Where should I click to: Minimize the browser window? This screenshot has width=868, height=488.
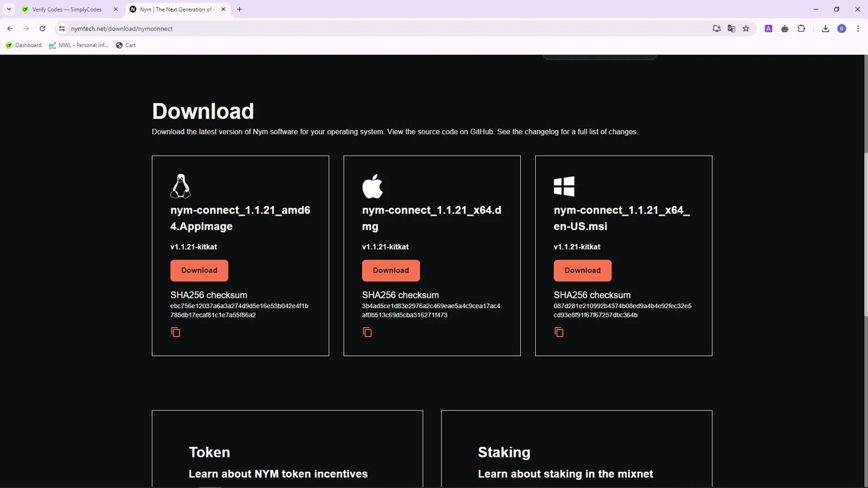click(816, 9)
